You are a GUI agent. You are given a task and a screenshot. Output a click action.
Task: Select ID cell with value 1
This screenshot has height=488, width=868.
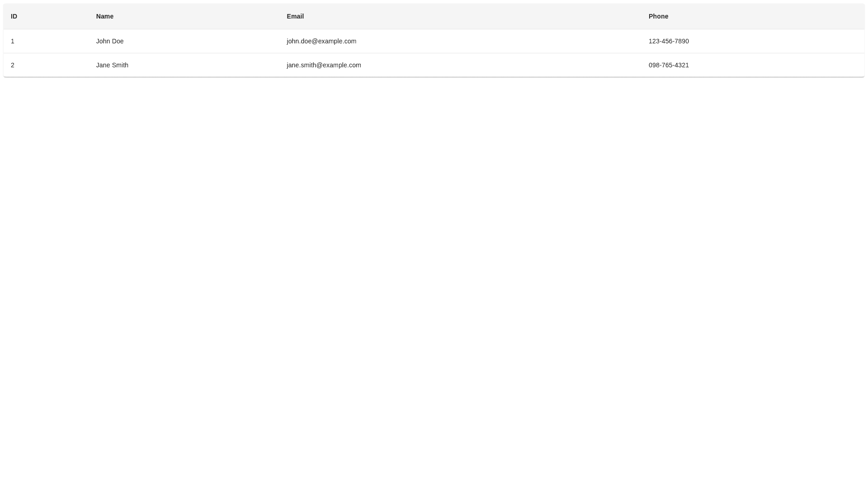13,41
